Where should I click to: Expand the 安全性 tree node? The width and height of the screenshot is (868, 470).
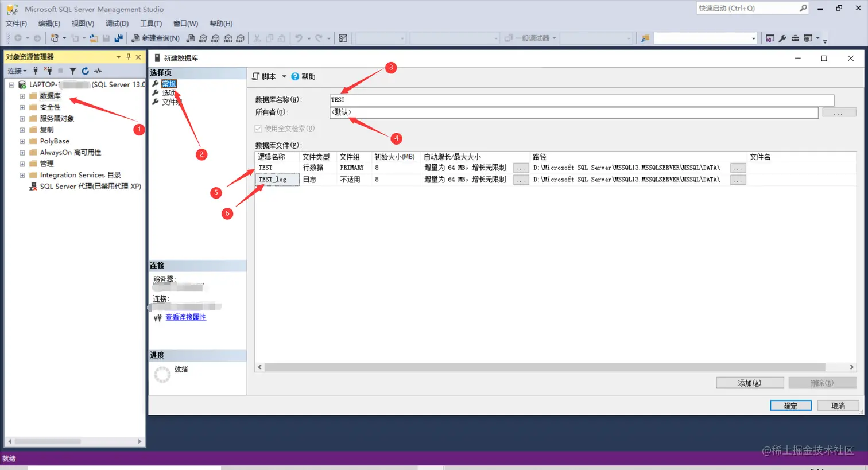click(x=22, y=107)
